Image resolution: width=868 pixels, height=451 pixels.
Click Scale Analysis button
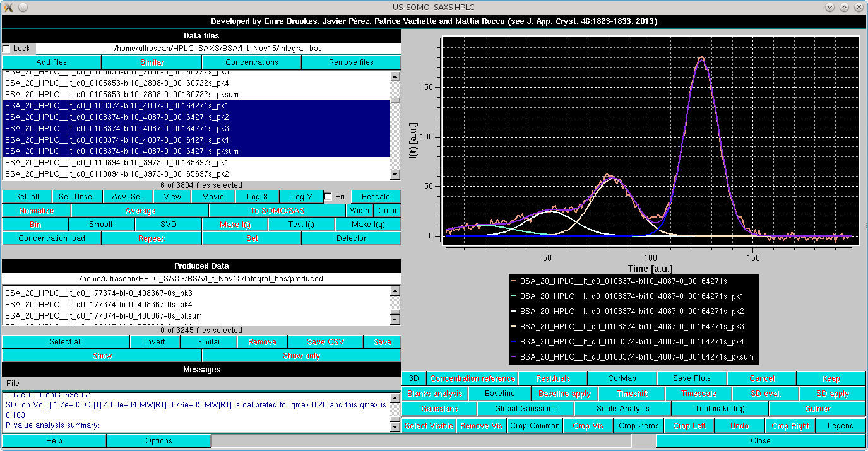pos(622,409)
